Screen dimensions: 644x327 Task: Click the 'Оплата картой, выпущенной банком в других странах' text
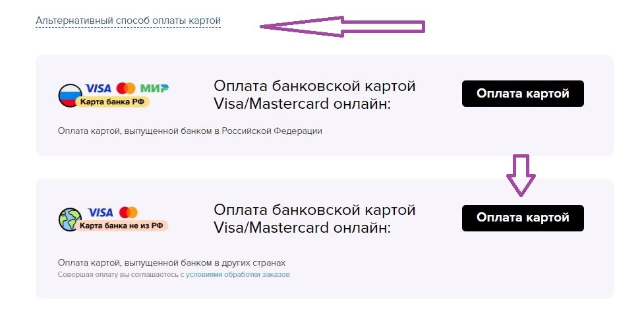point(171,263)
